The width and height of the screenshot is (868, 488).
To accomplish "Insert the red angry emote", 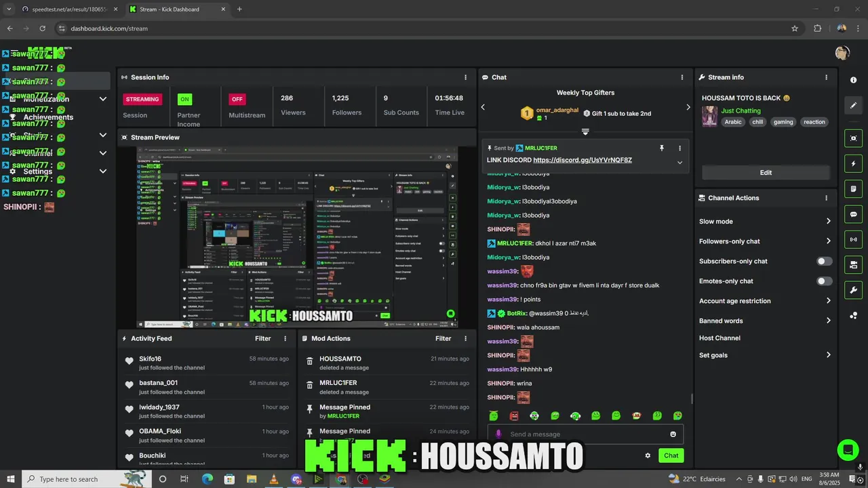I will [x=514, y=415].
